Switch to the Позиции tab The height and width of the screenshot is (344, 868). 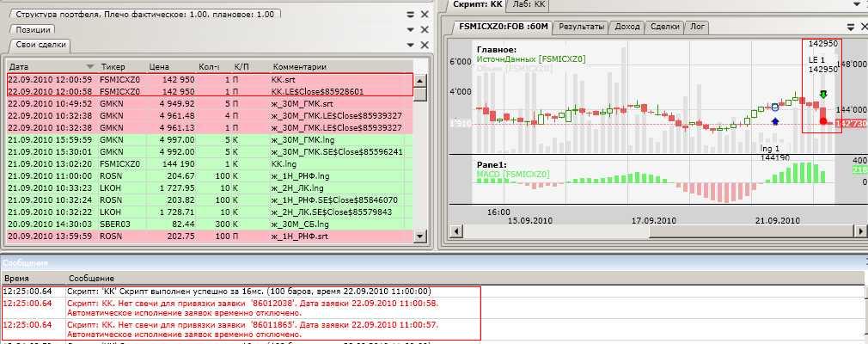(33, 29)
